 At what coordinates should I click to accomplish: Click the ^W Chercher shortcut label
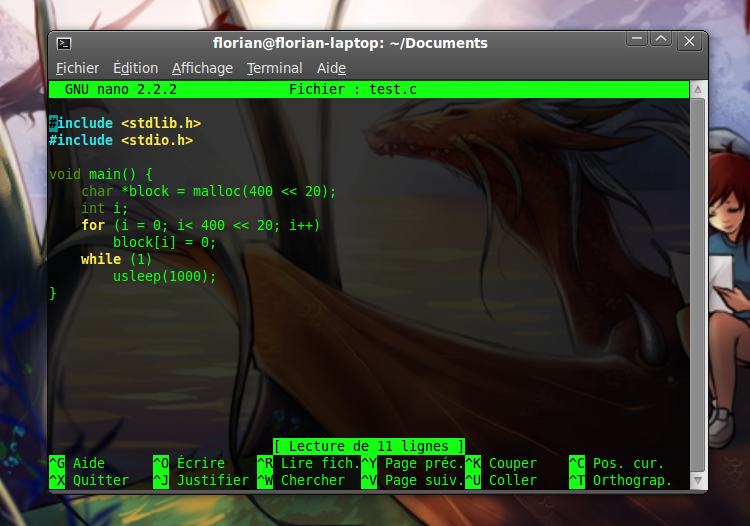301,480
